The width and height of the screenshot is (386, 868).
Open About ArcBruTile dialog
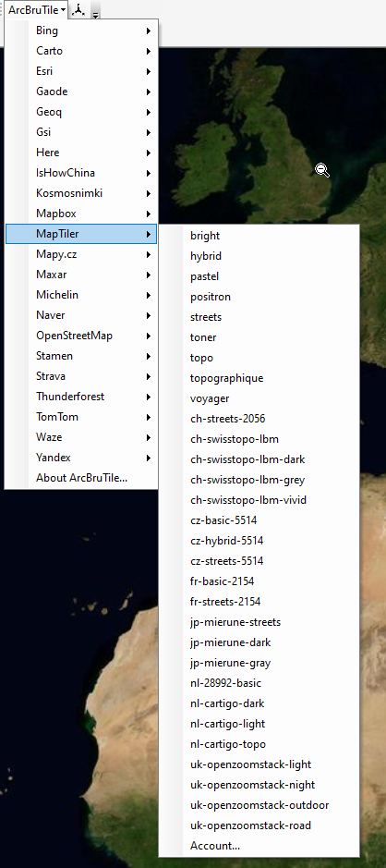coord(81,478)
